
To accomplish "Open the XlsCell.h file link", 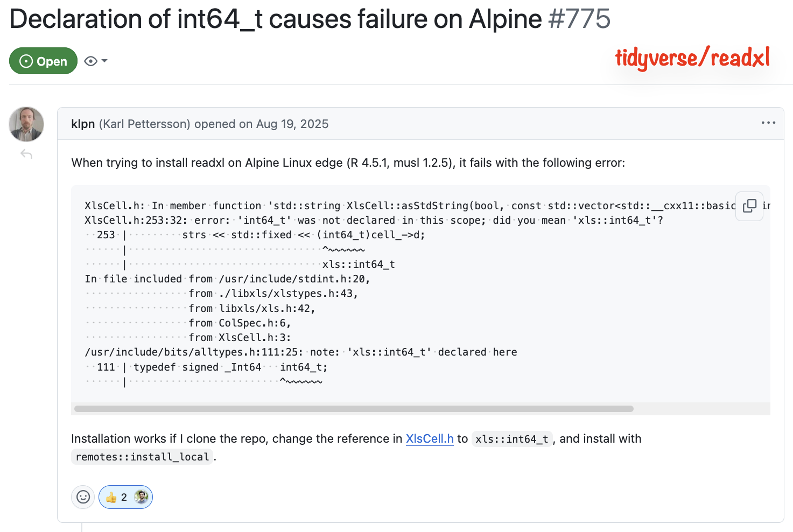I will click(x=430, y=439).
